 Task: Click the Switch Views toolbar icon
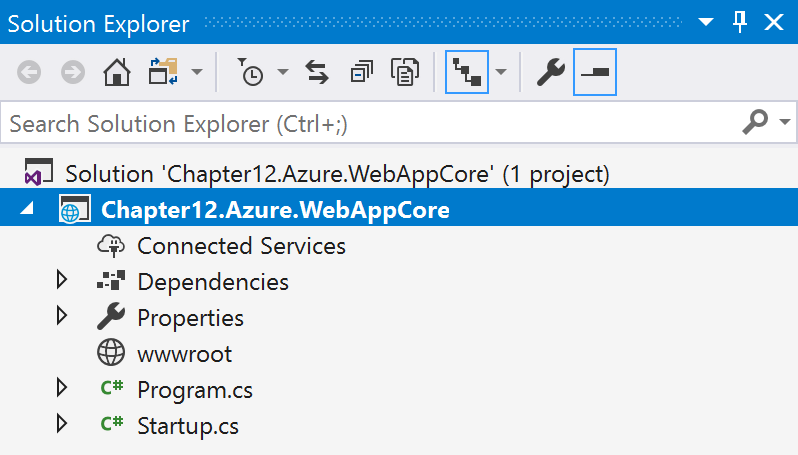[162, 73]
